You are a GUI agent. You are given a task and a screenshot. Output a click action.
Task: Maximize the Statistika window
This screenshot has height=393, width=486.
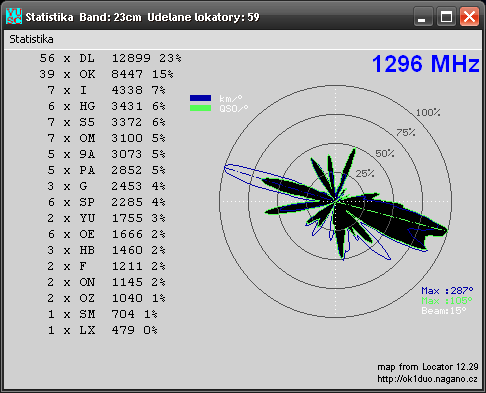[x=446, y=16]
